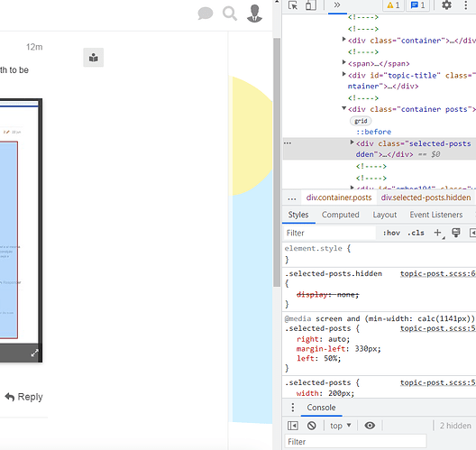Select div.container.posts breadcrumb
Image resolution: width=476 pixels, height=450 pixels.
(x=339, y=197)
